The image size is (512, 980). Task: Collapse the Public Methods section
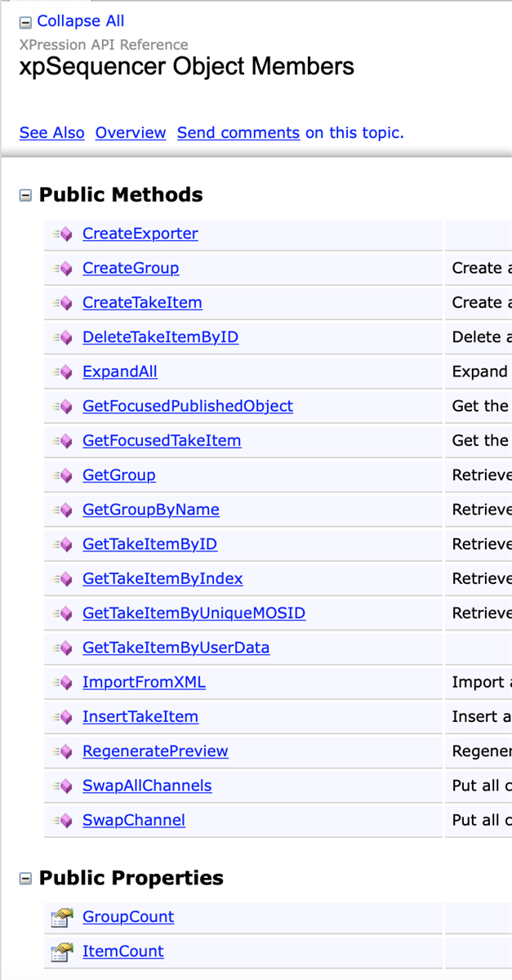click(25, 195)
